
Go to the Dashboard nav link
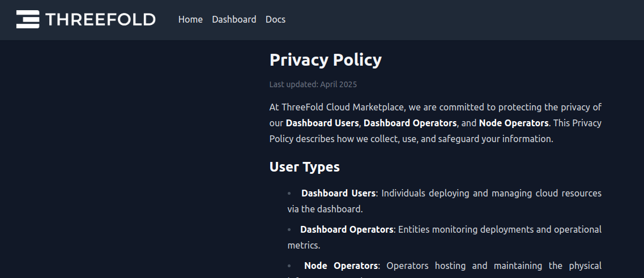(x=234, y=20)
